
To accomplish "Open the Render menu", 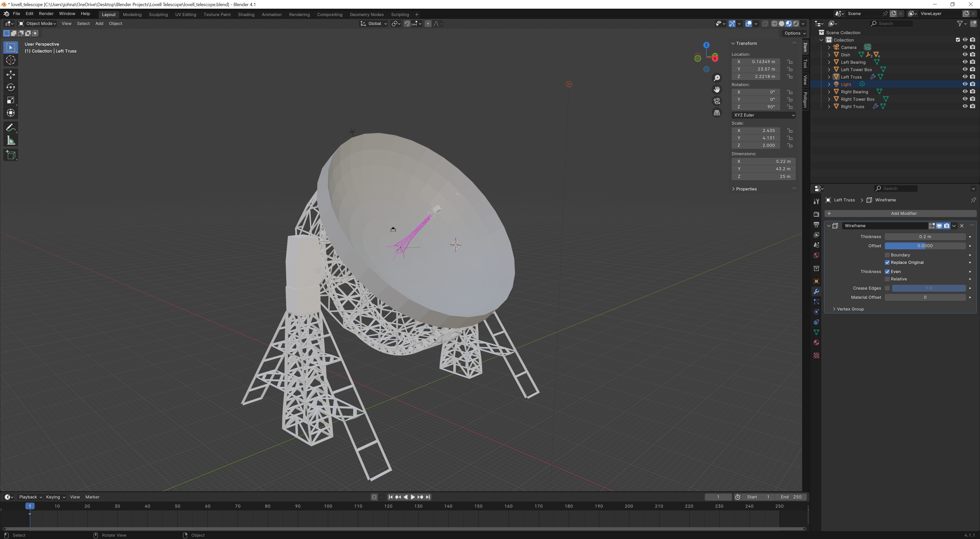I will point(46,14).
